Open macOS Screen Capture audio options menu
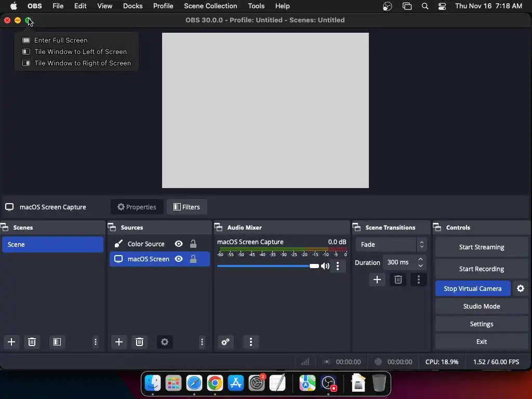 (338, 266)
